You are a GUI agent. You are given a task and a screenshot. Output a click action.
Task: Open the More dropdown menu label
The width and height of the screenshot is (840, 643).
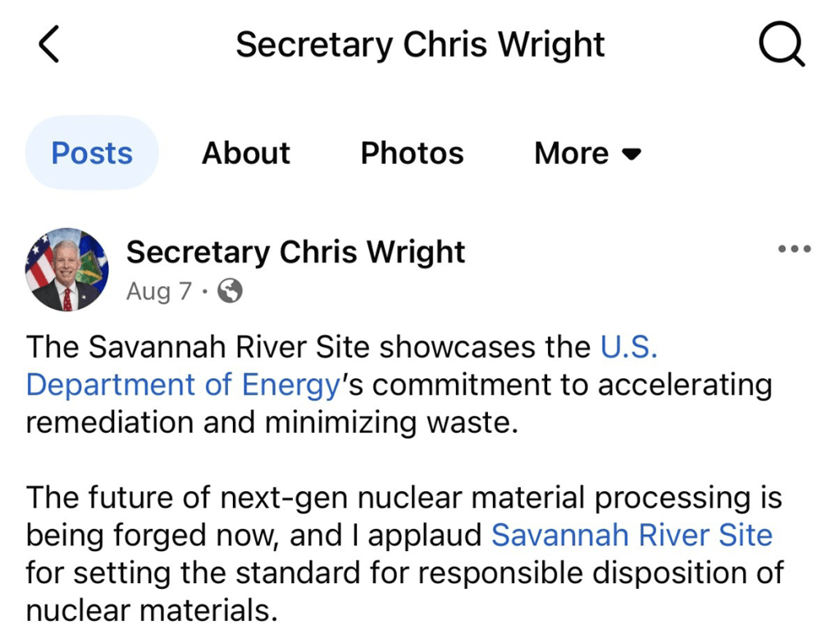tap(572, 153)
